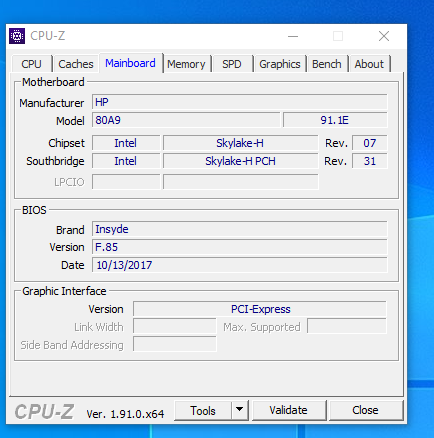Switch to the Graphics tab
The width and height of the screenshot is (434, 438).
280,64
